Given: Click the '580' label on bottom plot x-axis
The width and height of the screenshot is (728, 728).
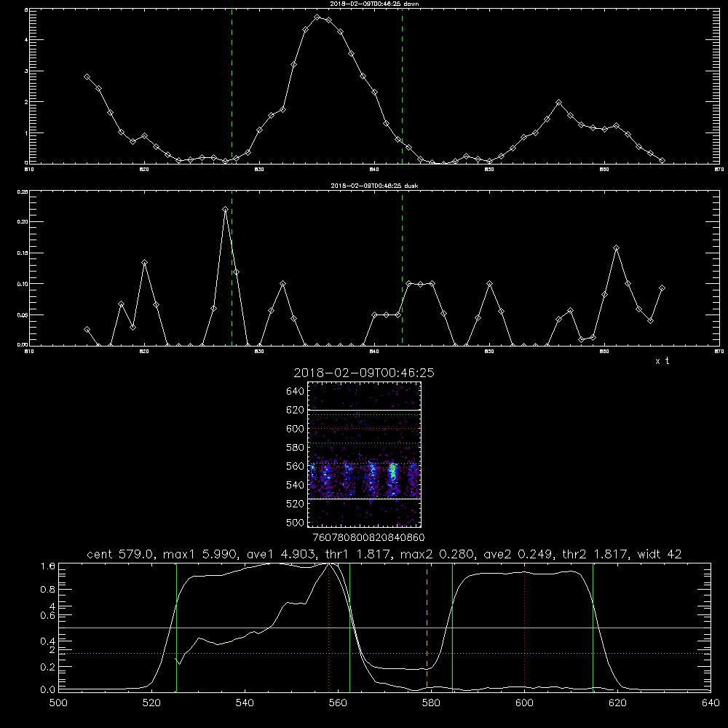Looking at the screenshot, I should click(431, 703).
